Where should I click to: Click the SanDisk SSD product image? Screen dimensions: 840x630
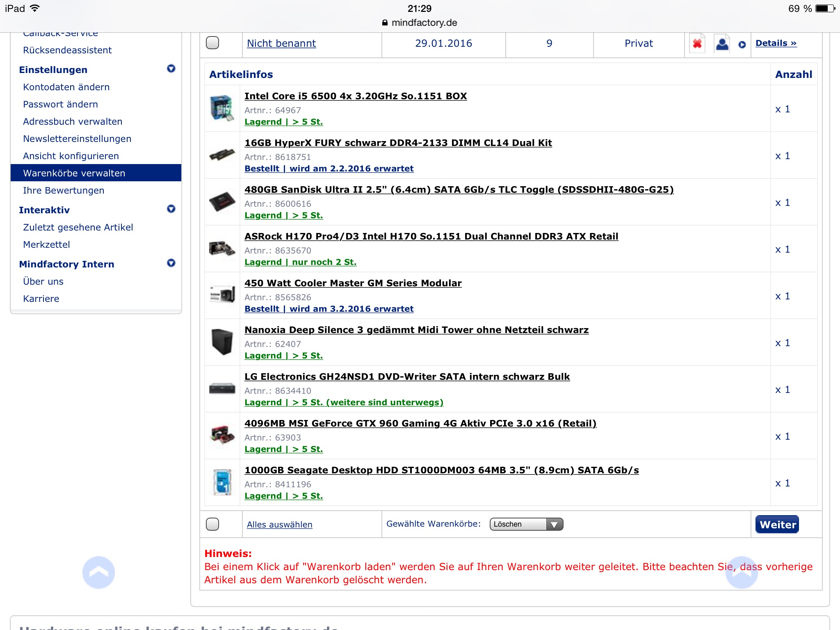[222, 202]
